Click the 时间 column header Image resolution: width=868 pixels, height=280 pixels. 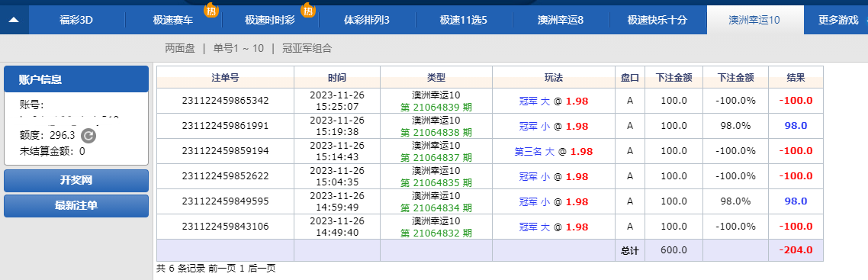coord(337,78)
